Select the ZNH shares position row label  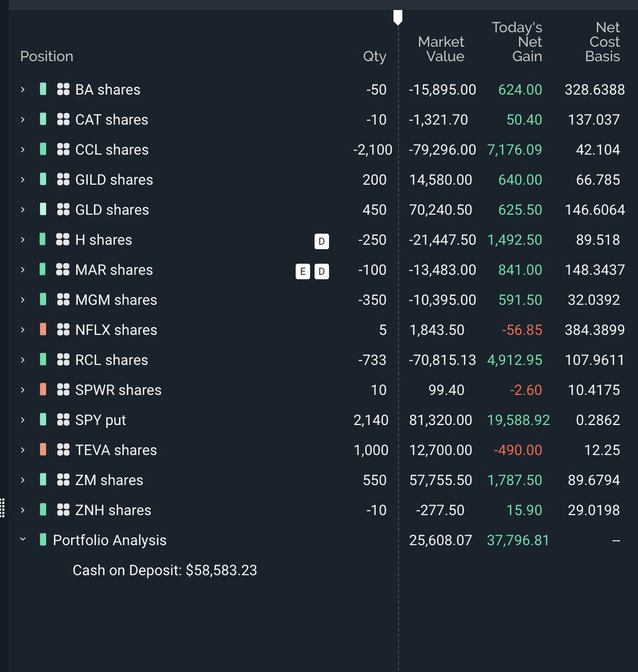click(x=113, y=510)
